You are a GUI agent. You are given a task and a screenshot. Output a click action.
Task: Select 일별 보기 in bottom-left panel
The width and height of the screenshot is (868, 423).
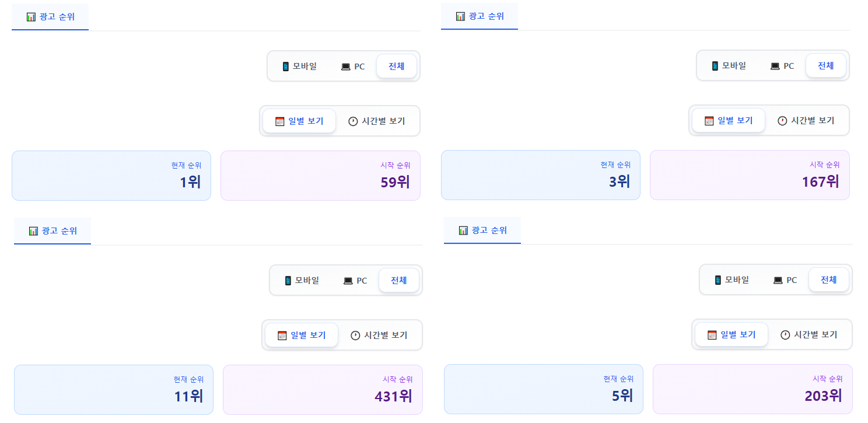click(x=302, y=335)
